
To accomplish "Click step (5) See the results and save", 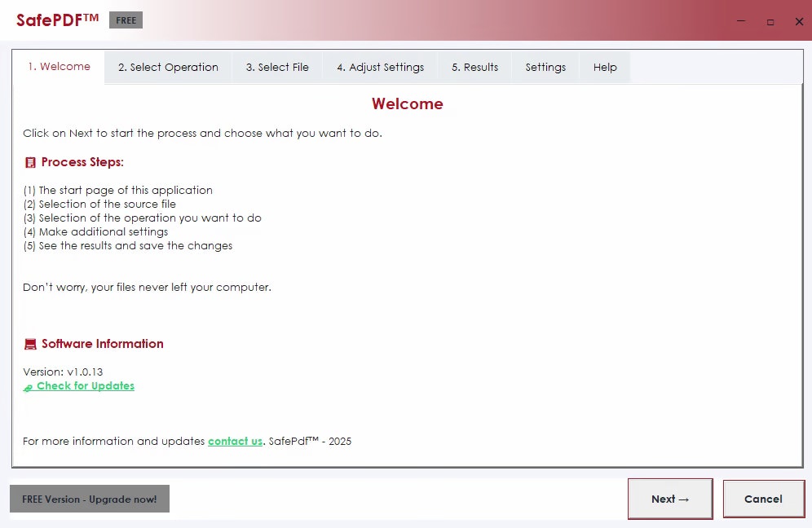I will [127, 246].
